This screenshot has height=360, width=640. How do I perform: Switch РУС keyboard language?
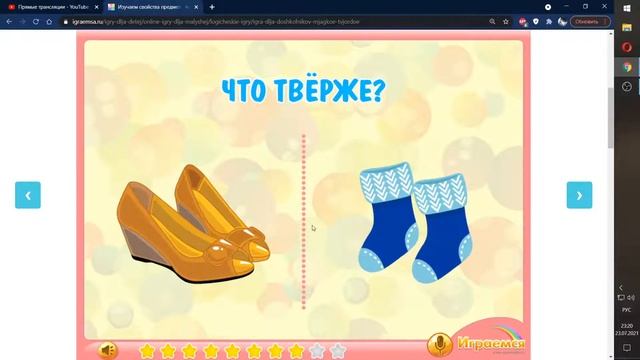tap(627, 310)
